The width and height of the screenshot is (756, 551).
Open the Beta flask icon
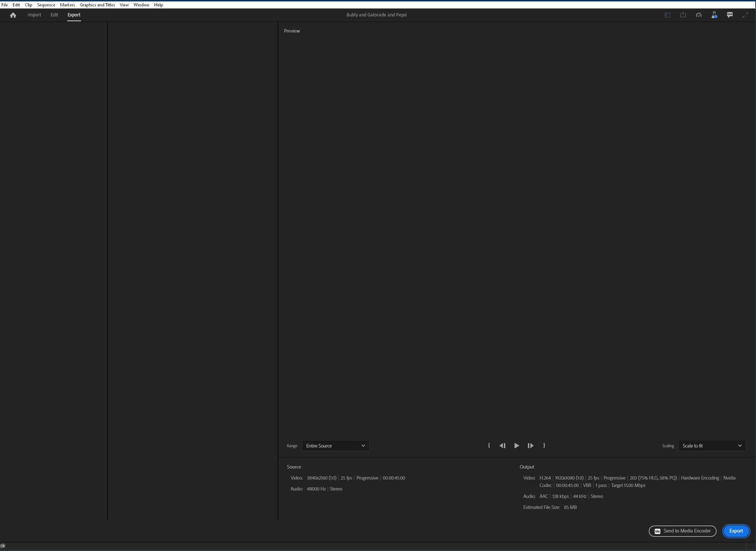pos(714,15)
